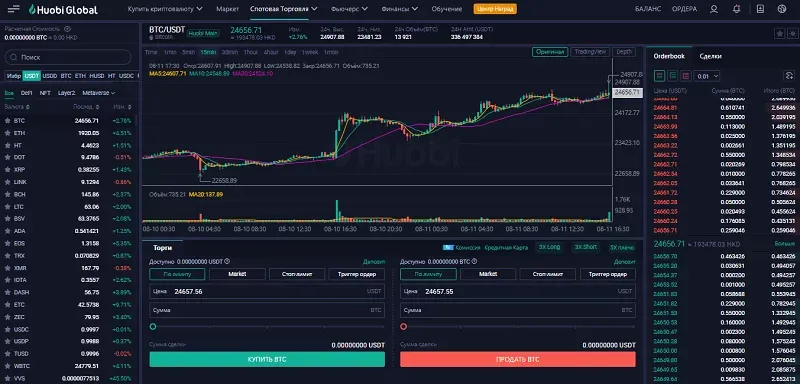Sort list by change column
800x384 pixels.
click(122, 107)
